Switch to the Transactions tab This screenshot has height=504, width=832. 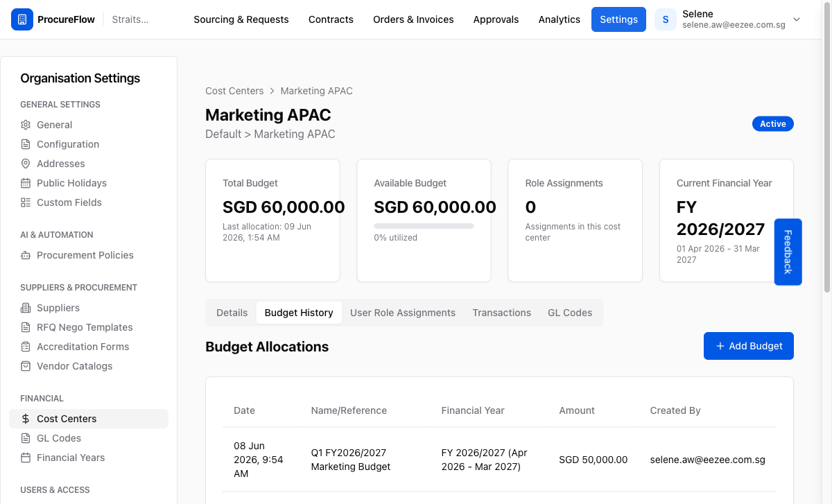pos(502,313)
